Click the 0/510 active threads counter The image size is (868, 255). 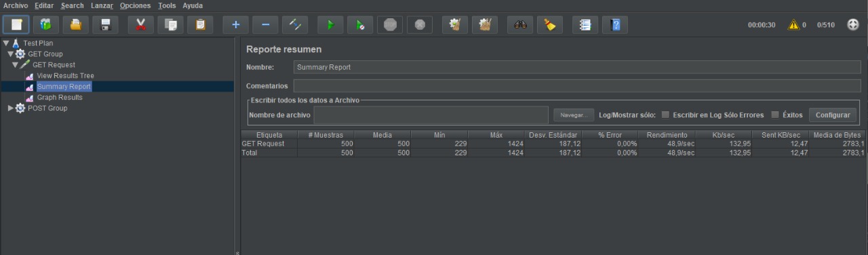pyautogui.click(x=826, y=25)
